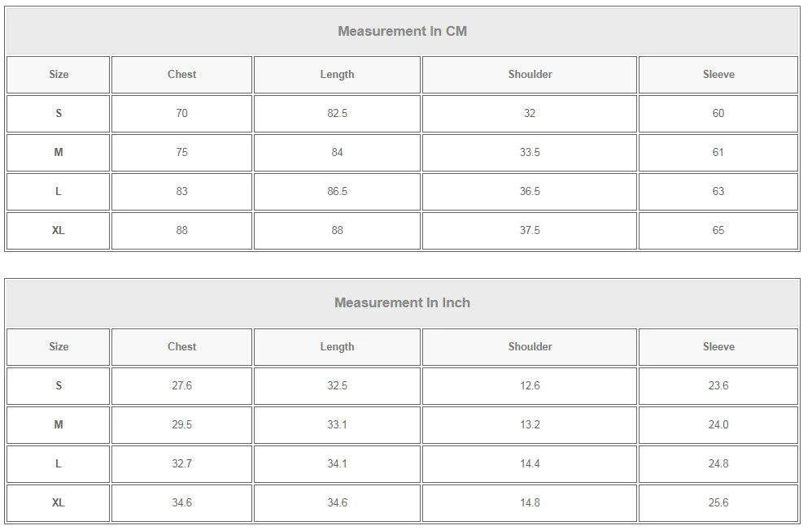812x530 pixels.
Task: Click the XL size row label in the Inch table
Action: tap(59, 503)
